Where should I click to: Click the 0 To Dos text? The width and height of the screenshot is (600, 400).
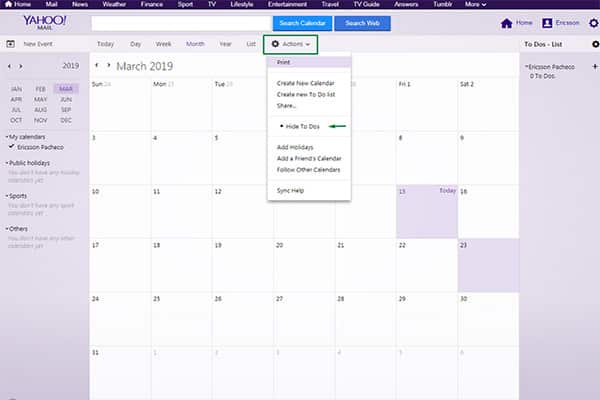pos(542,76)
